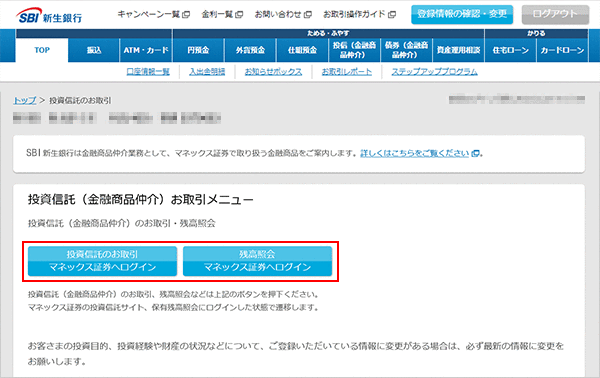Viewport: 600px width, 378px height.
Task: Click the external-link icon beside キャンペーン一覧
Action: click(186, 15)
